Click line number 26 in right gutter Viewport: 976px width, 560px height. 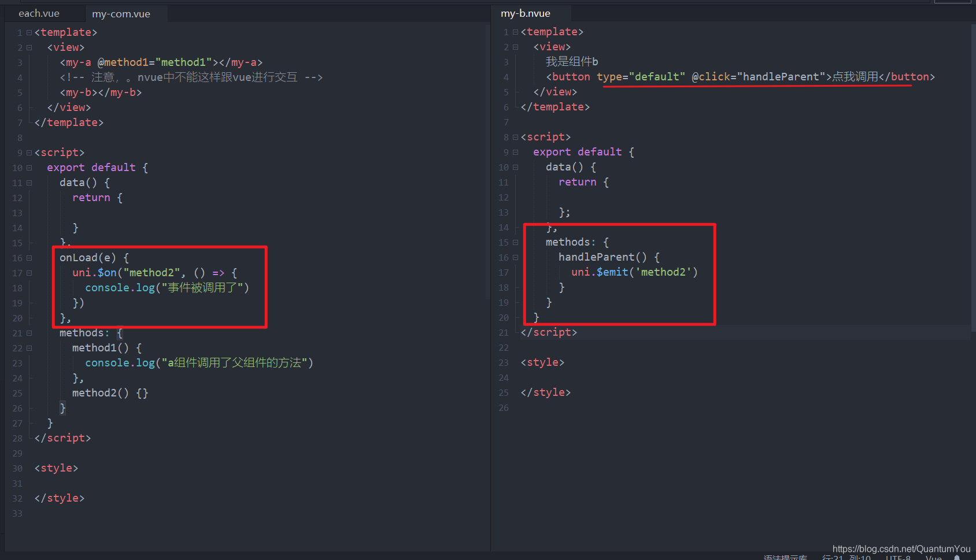[x=504, y=408]
